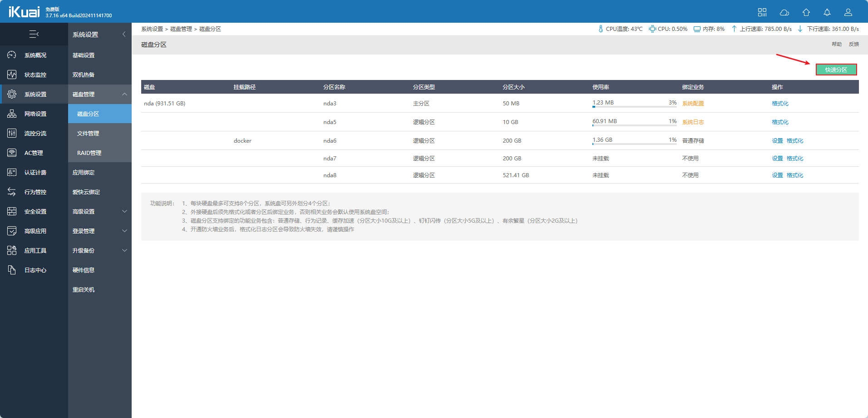Open 日志中心 log center icon
The image size is (868, 418).
[x=12, y=270]
